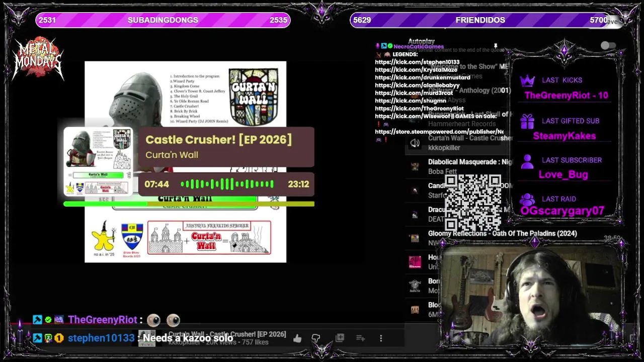Click the SteamyKakes last gifted sub name
This screenshot has height=362, width=644.
coord(565,136)
